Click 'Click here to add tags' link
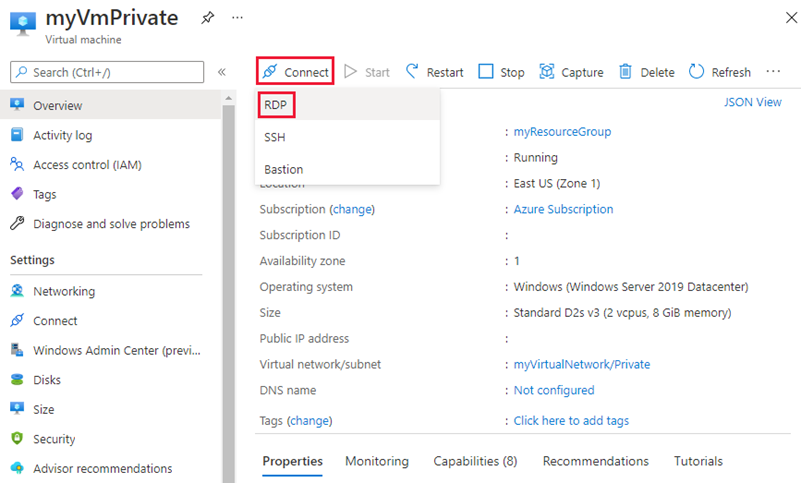The image size is (801, 483). point(571,421)
